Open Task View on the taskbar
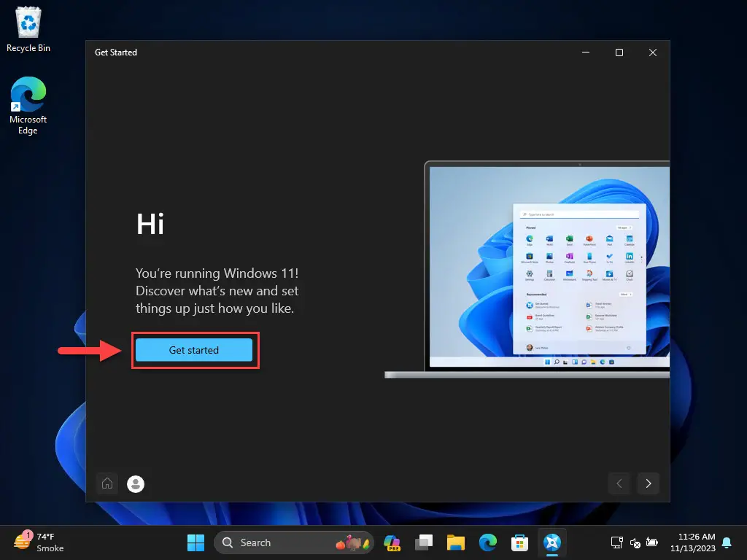The height and width of the screenshot is (560, 747). (424, 542)
